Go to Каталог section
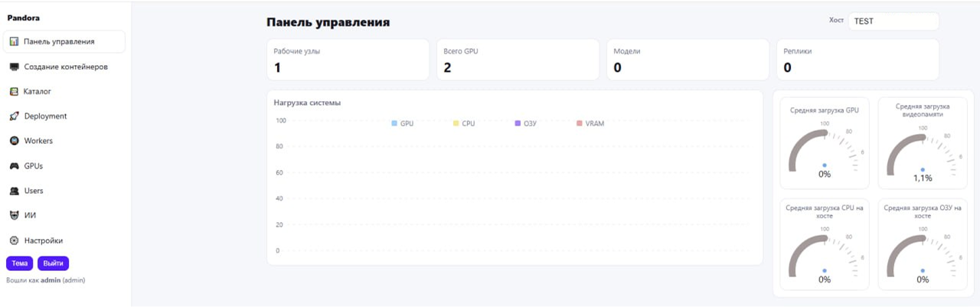The image size is (980, 307). (64, 91)
